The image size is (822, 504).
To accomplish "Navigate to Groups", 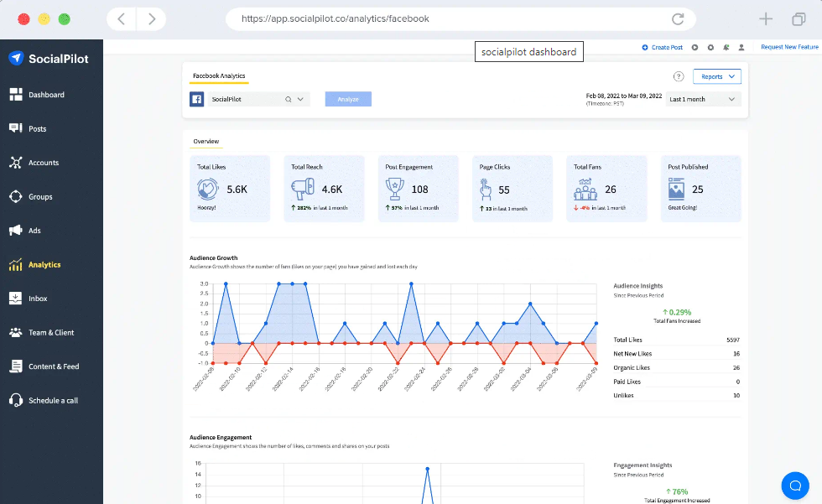I will tap(30, 196).
